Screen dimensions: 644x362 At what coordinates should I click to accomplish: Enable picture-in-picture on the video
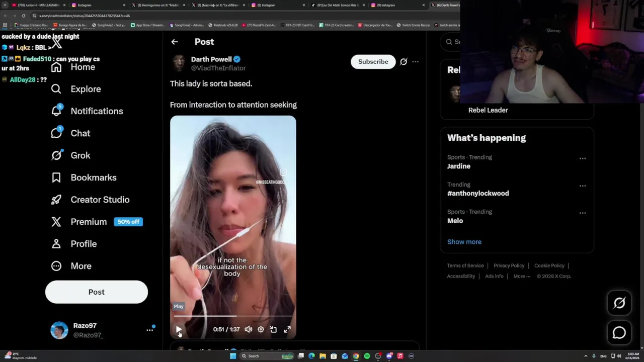(x=273, y=329)
